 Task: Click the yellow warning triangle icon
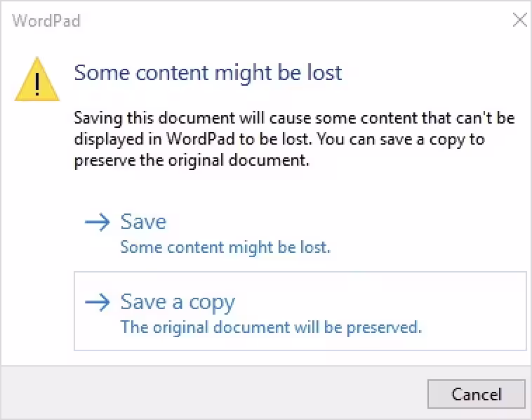[36, 79]
